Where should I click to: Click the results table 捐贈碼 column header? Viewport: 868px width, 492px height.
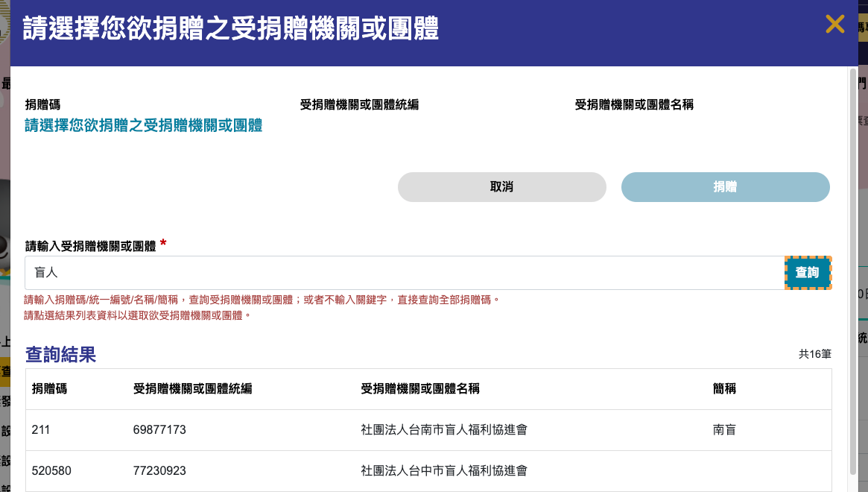tap(49, 389)
